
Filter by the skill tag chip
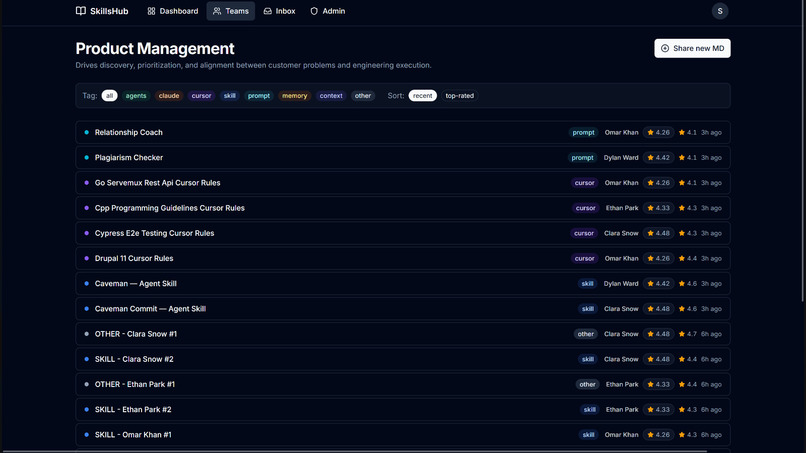[230, 96]
